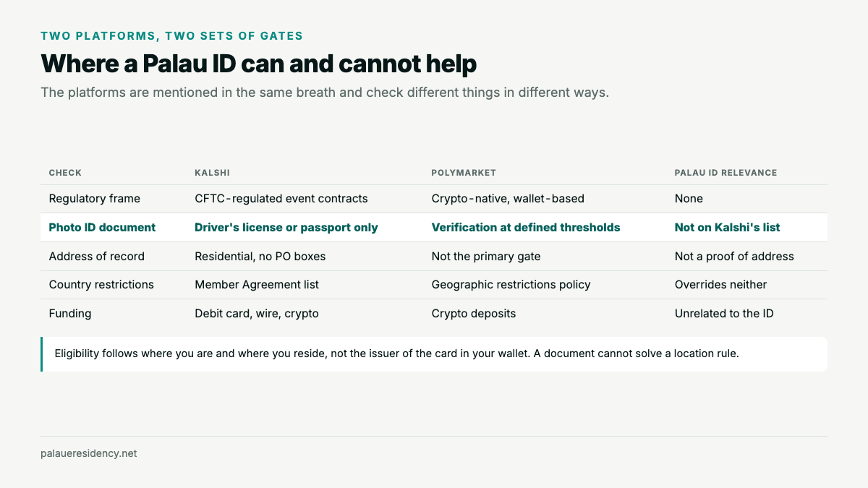
Task: Click 'Residential, no PO boxes' cell
Action: 261,256
